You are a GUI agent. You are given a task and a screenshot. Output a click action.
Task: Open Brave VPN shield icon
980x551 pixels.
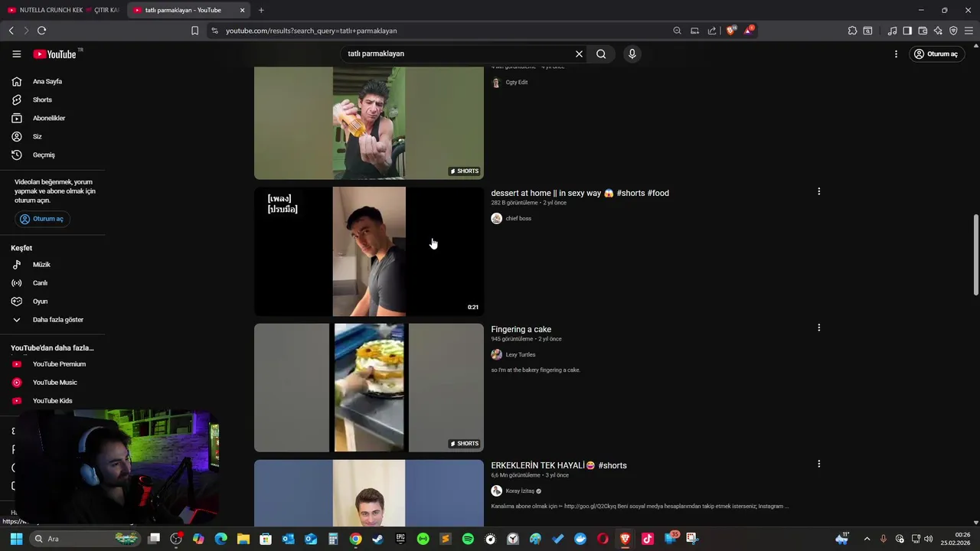click(953, 31)
